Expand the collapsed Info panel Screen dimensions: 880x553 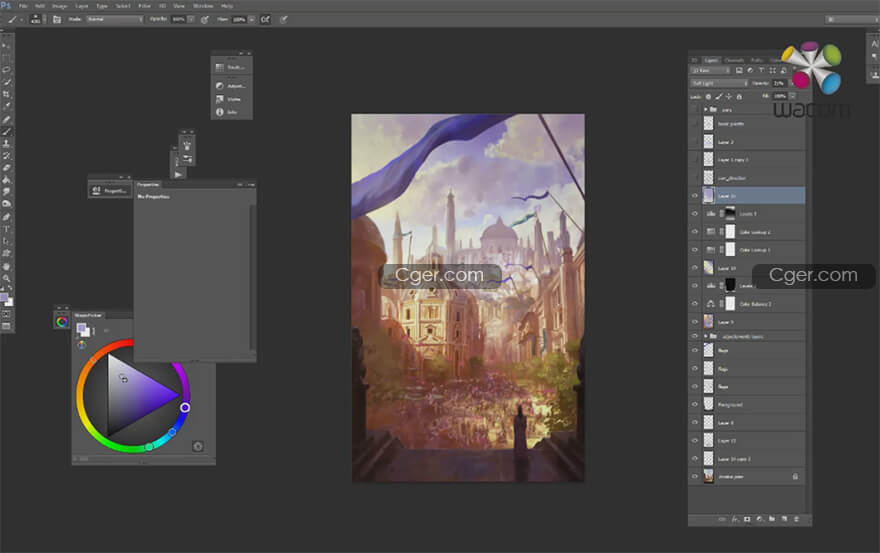point(231,112)
